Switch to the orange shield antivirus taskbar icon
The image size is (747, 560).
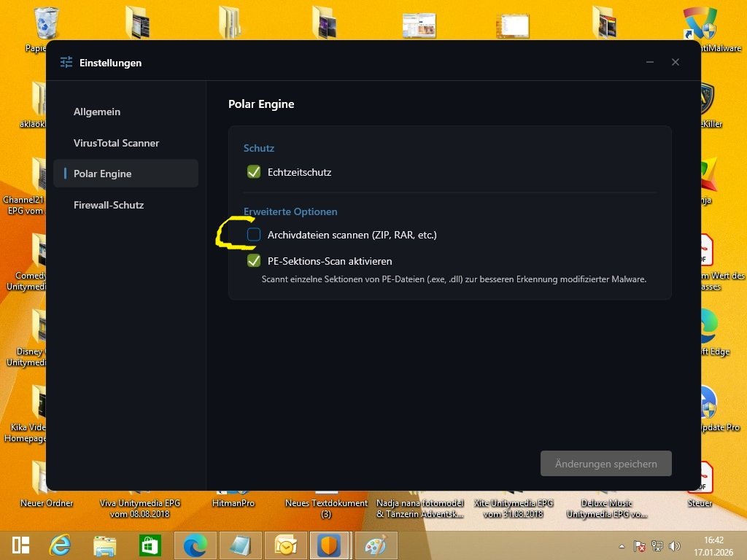click(x=330, y=545)
